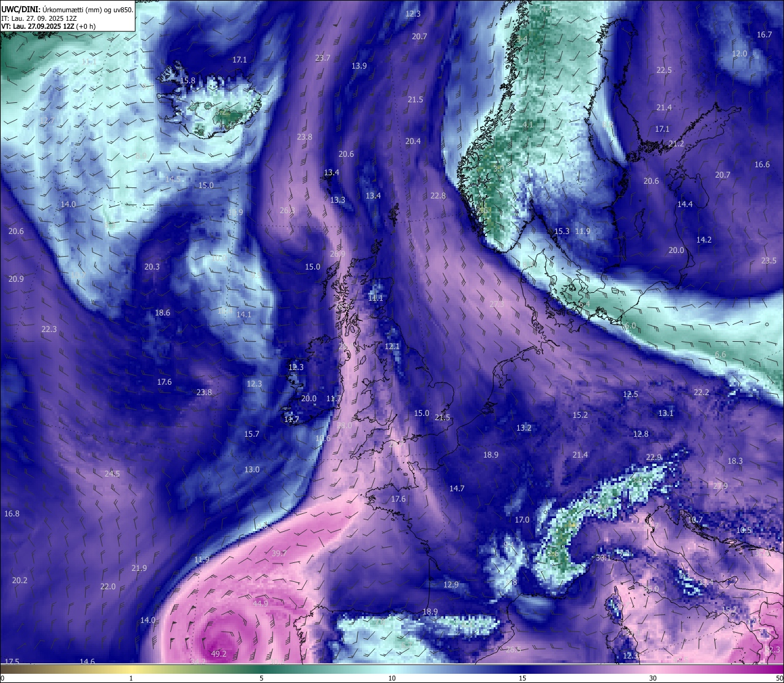This screenshot has width=784, height=683.
Task: Click the 22.0 value in the lower-left Atlantic
Action: click(108, 587)
